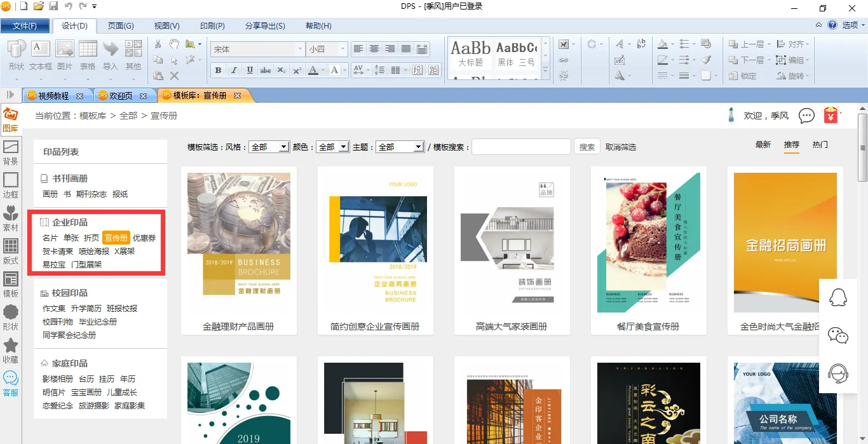This screenshot has width=868, height=444.
Task: Toggle Underline text formatting
Action: coord(250,71)
